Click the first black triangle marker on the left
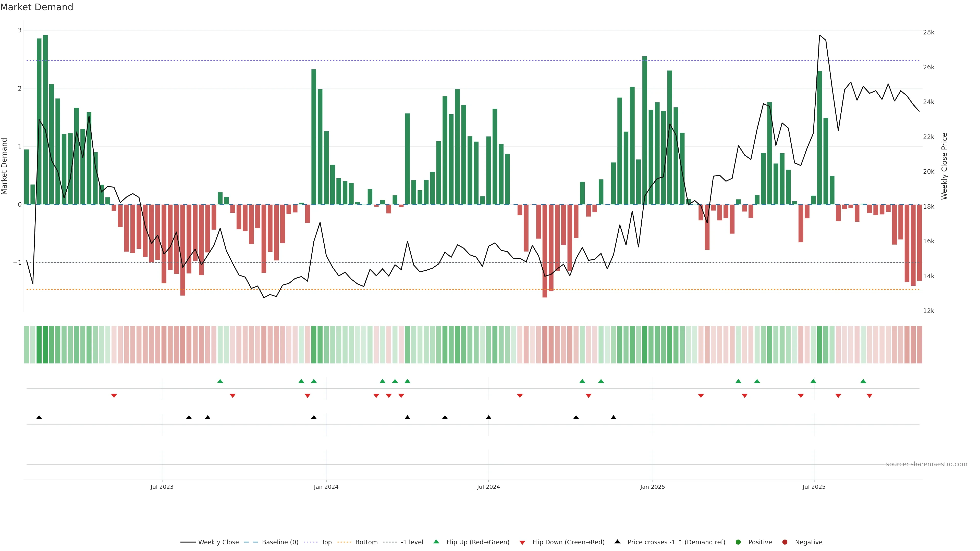 (x=39, y=418)
